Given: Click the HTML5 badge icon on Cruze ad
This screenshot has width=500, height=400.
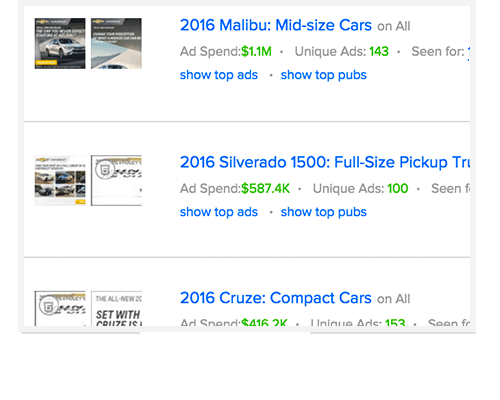Looking at the screenshot, I should 49,305.
